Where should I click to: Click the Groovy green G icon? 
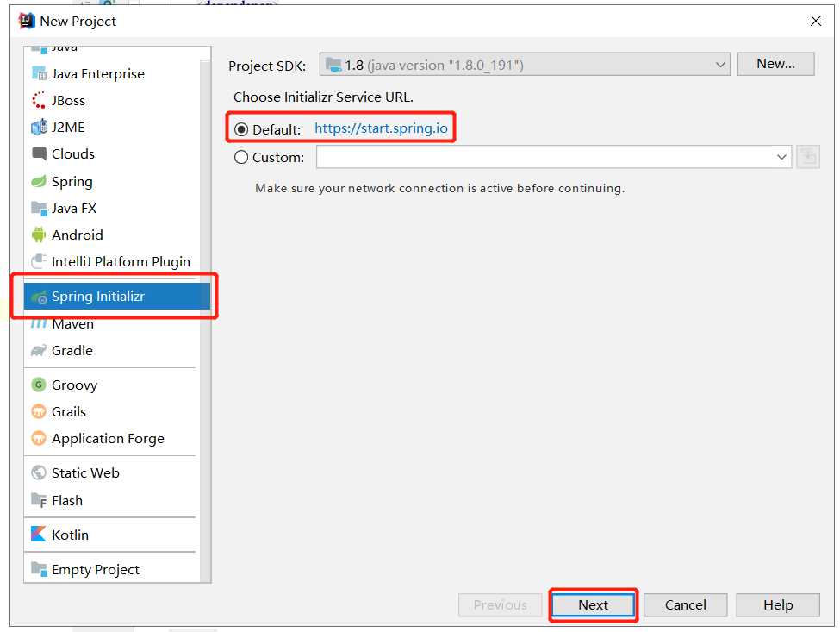(x=39, y=385)
